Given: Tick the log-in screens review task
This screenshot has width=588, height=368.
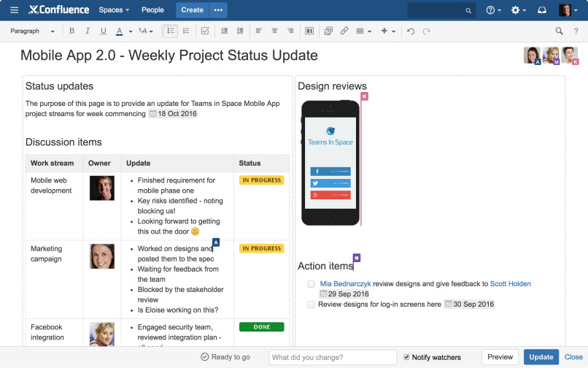Looking at the screenshot, I should (x=312, y=304).
